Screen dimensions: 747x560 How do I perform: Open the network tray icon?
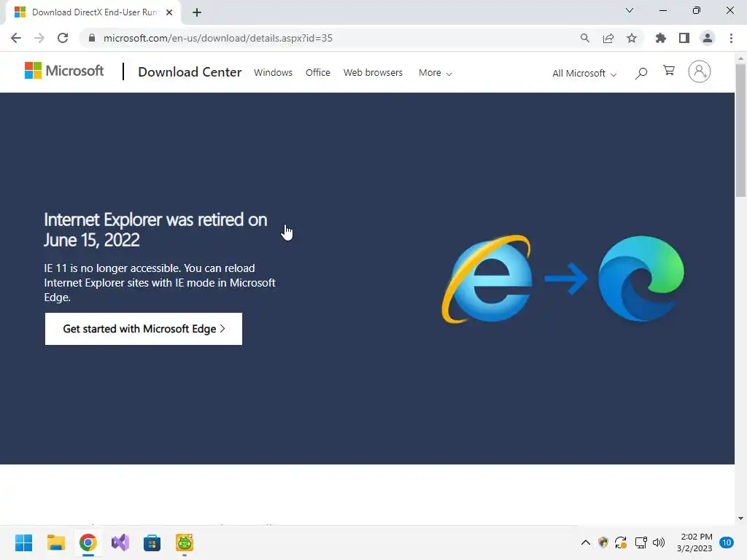coord(640,542)
